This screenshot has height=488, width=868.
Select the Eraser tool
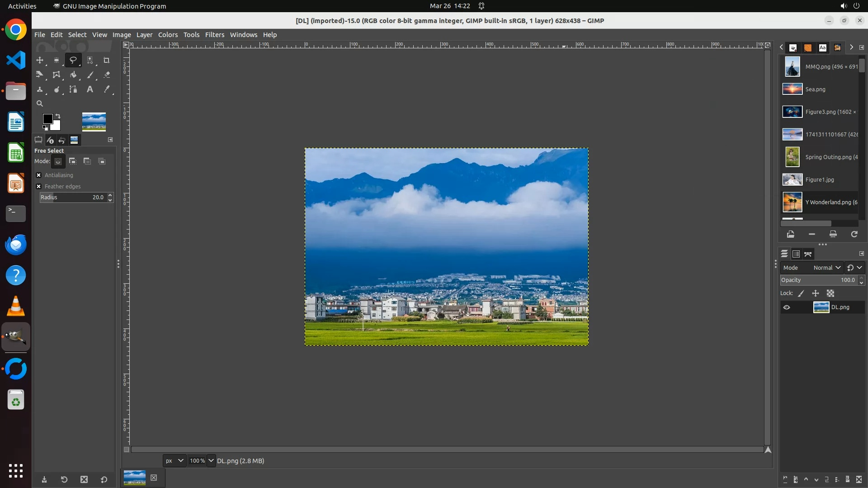(107, 75)
